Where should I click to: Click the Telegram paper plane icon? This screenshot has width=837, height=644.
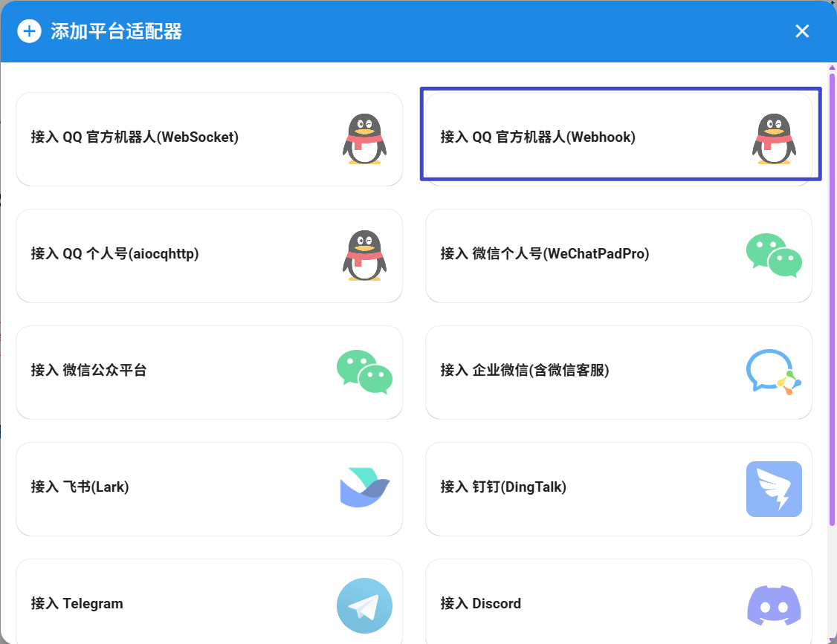click(x=364, y=605)
